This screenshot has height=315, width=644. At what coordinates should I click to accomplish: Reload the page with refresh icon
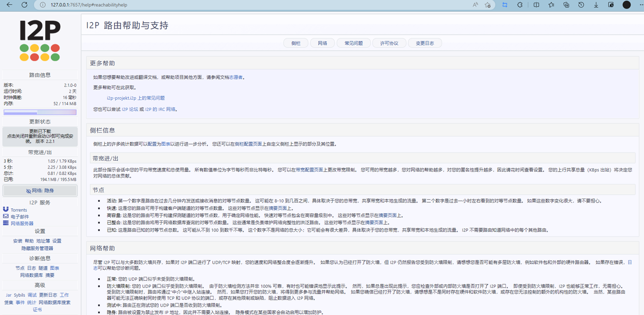click(x=24, y=5)
